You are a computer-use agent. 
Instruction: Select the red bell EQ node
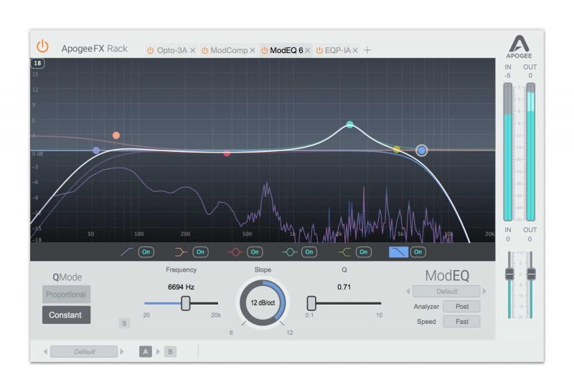point(227,153)
